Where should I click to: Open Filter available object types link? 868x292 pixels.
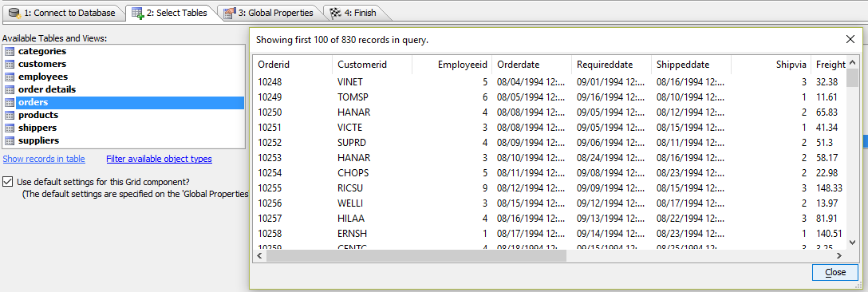coord(159,159)
